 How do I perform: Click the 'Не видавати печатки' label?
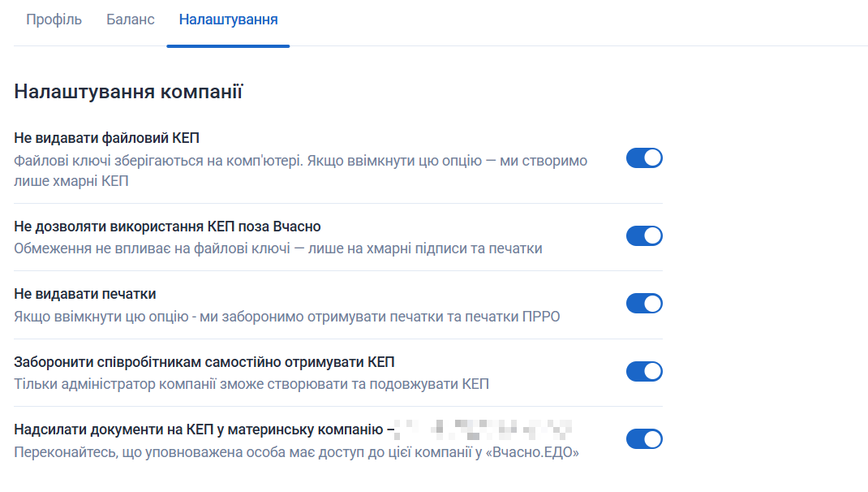click(84, 294)
